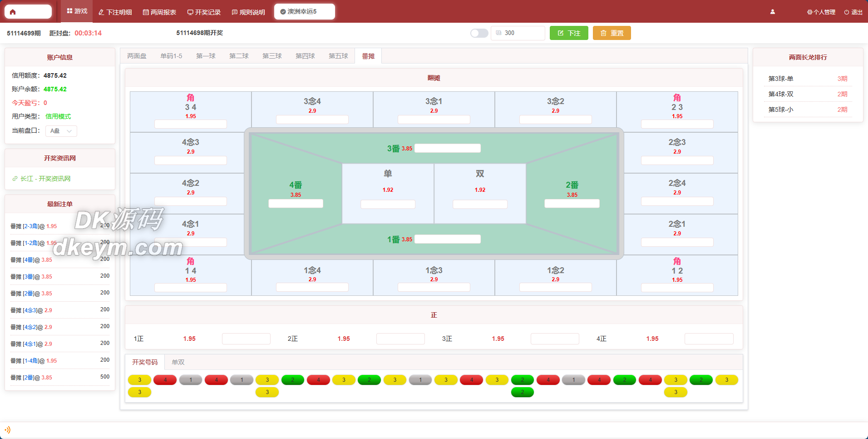The width and height of the screenshot is (868, 439).
Task: Click the 1番 bet input field
Action: 448,239
